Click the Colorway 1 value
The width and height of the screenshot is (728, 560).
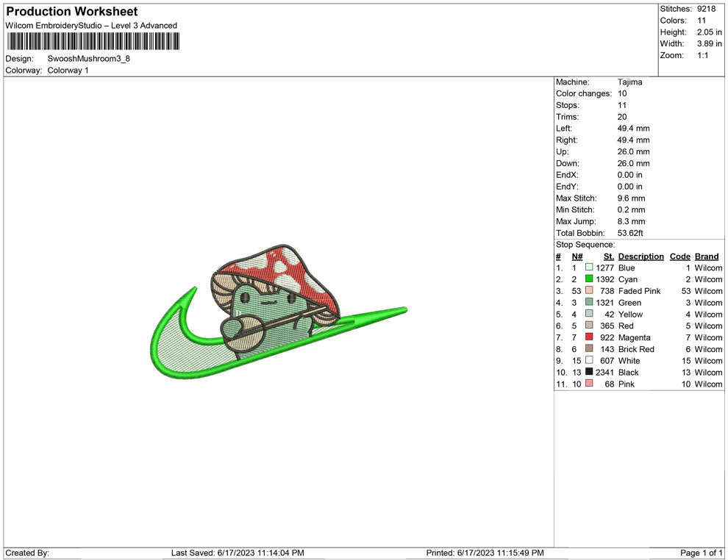68,70
